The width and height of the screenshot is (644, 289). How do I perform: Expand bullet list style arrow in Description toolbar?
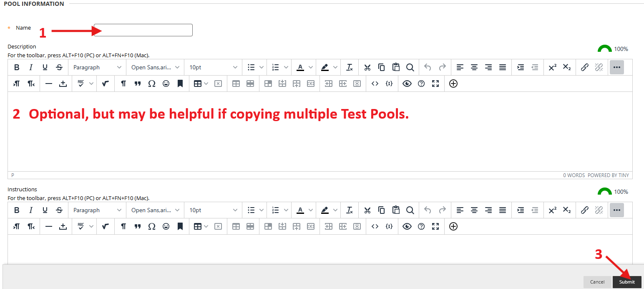pyautogui.click(x=262, y=67)
